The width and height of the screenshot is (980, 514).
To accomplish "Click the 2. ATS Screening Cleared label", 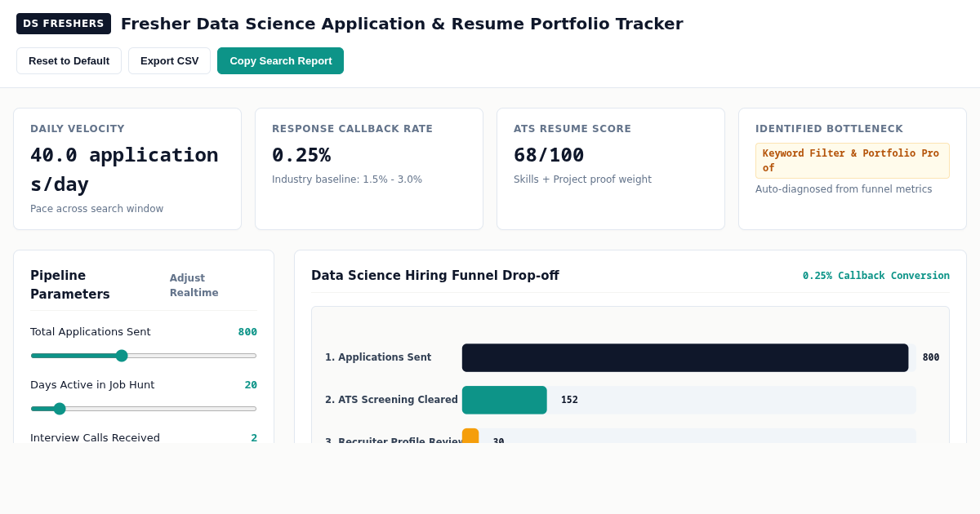I will pos(391,400).
